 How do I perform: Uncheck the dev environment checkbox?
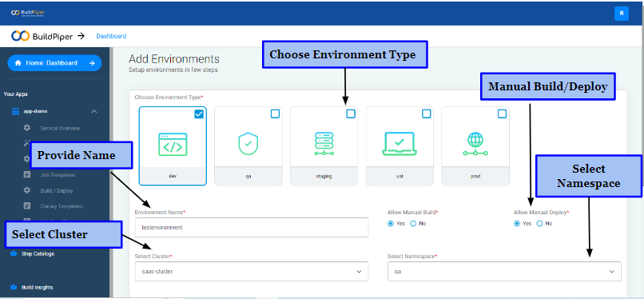click(199, 114)
